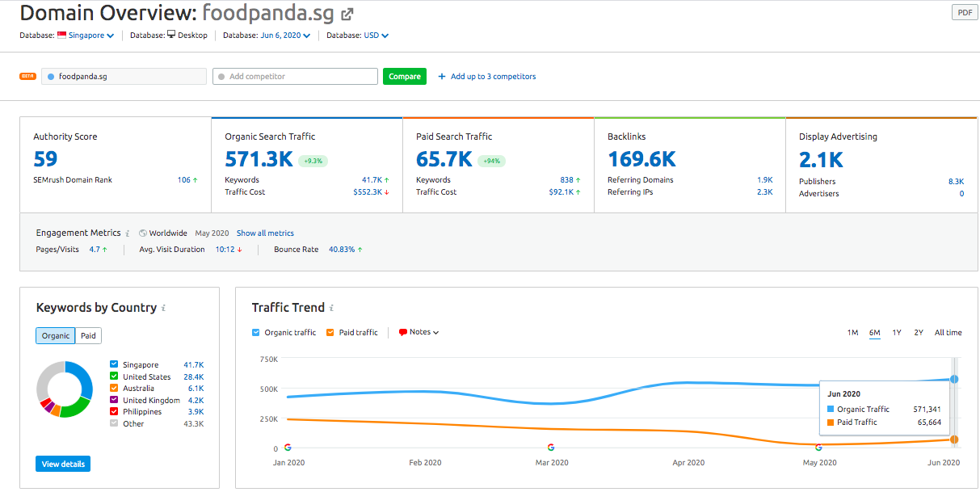Click the Google update marker at Mar 2020

pyautogui.click(x=551, y=447)
